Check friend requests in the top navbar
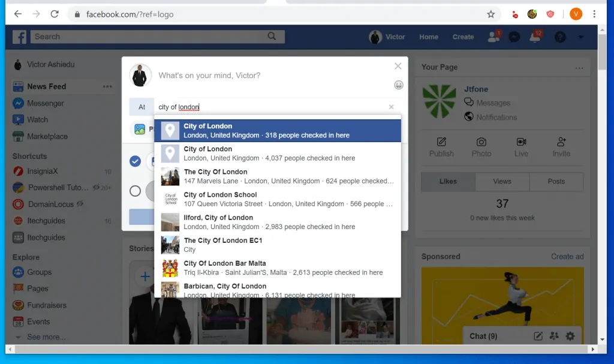The height and width of the screenshot is (364, 614). pos(493,37)
